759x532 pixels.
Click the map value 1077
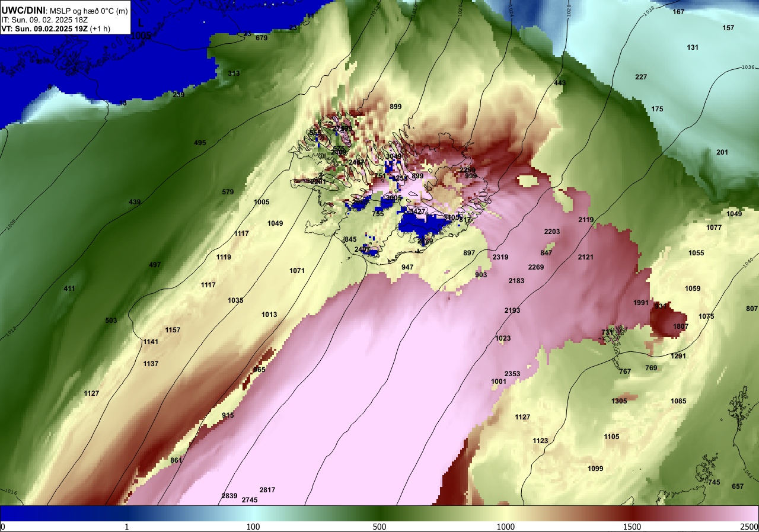(714, 227)
